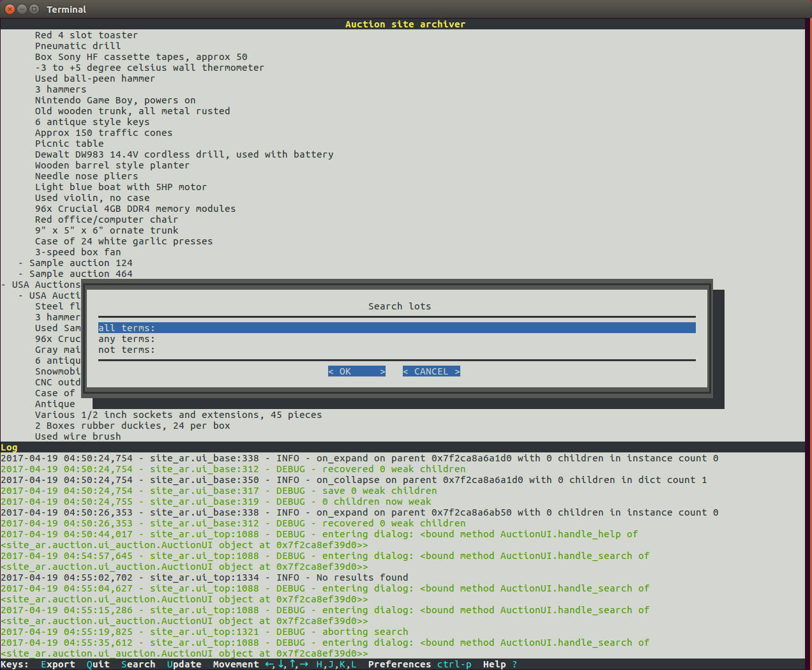The image size is (812, 670).
Task: Open Preferences from the bottom keys bar
Action: pyautogui.click(x=419, y=664)
